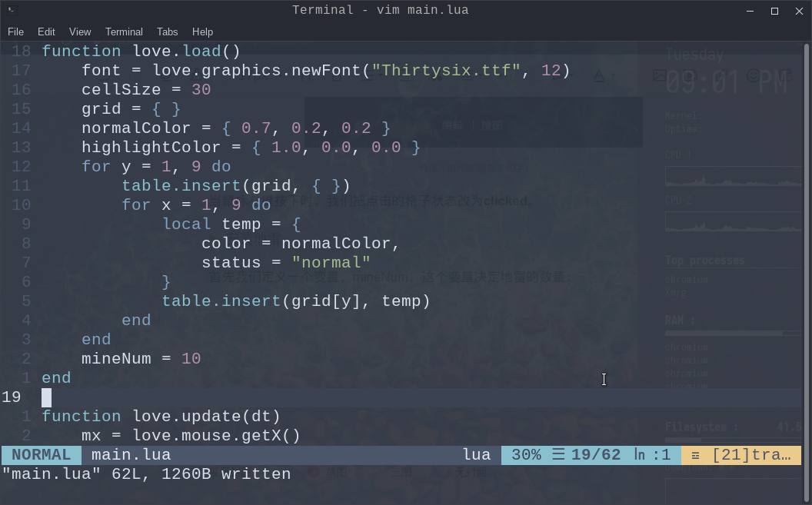This screenshot has width=812, height=505.
Task: Click 'cellSize = 30' line
Action: tap(146, 89)
